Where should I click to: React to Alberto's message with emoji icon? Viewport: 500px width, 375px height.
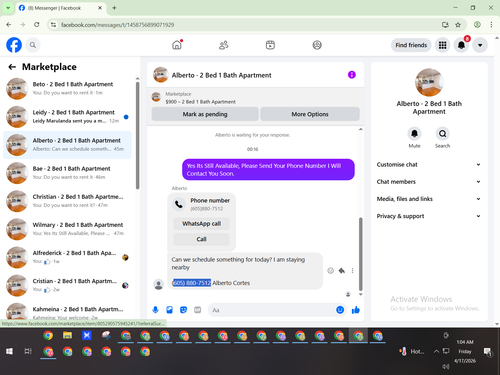click(x=330, y=270)
